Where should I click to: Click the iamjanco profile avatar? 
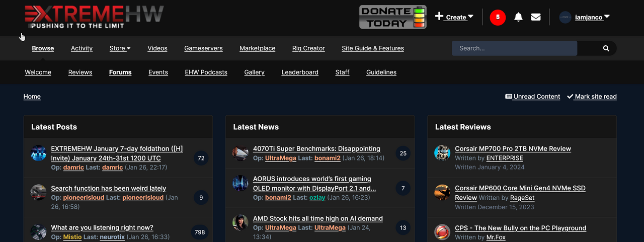pyautogui.click(x=566, y=17)
